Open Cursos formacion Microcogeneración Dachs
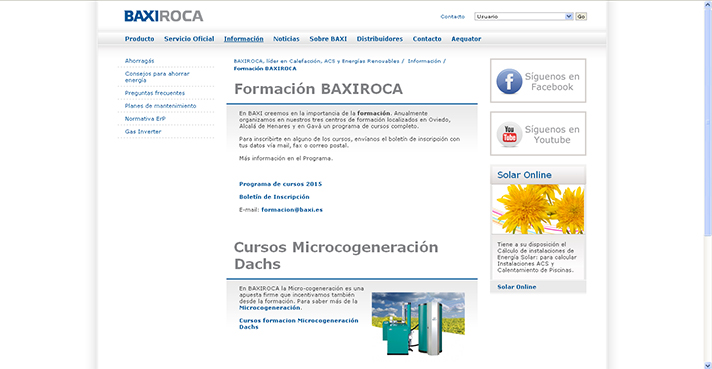 [298, 324]
